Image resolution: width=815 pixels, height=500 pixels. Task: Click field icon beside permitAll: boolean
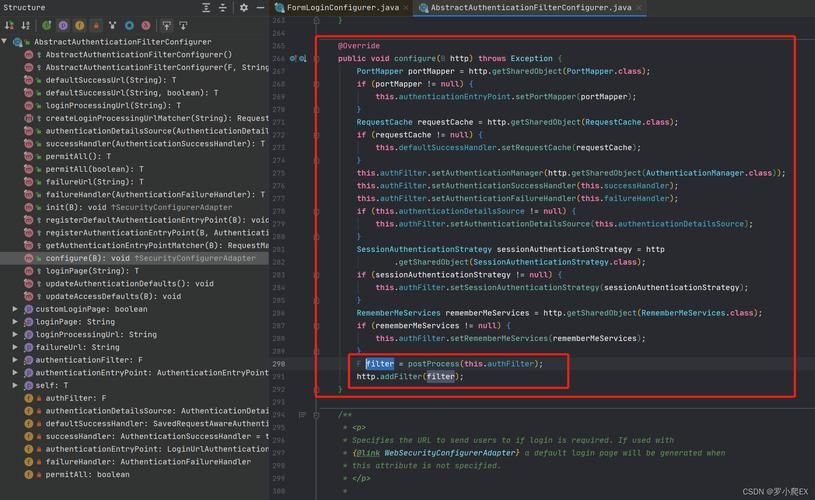[29, 475]
